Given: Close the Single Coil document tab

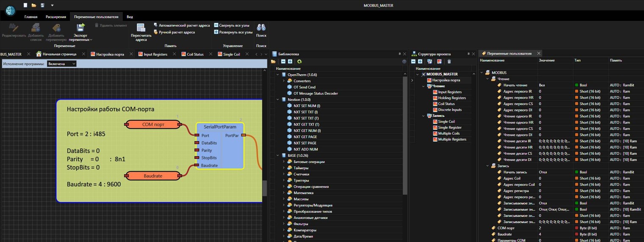Looking at the screenshot, I should pos(247,54).
